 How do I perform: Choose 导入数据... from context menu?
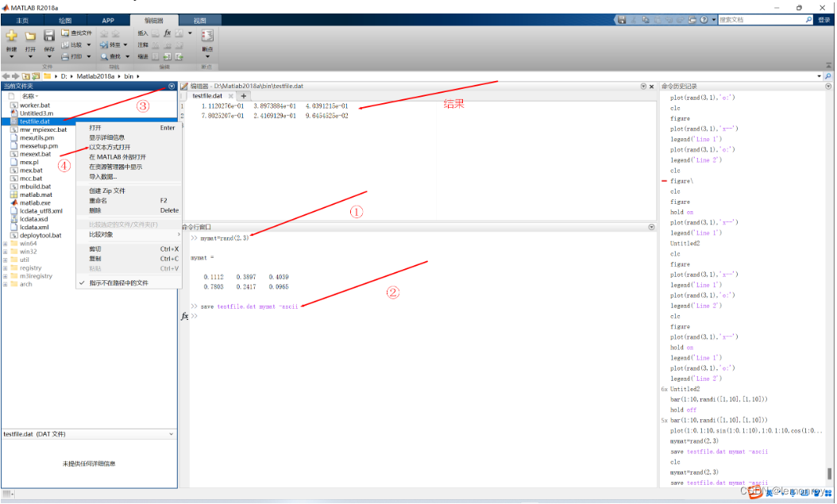(x=103, y=176)
